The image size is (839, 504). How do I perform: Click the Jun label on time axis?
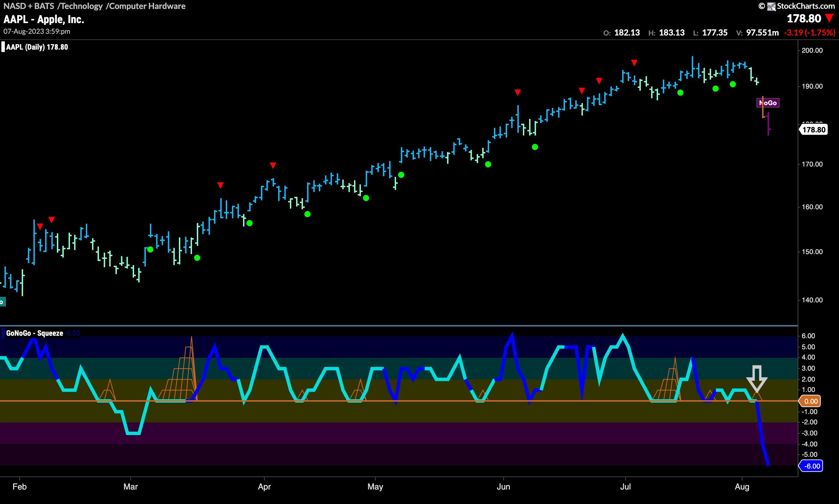coord(503,486)
